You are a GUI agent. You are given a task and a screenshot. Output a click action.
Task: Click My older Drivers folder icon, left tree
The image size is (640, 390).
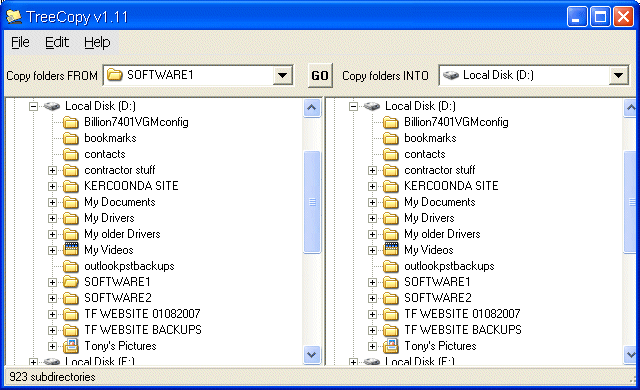click(x=71, y=234)
